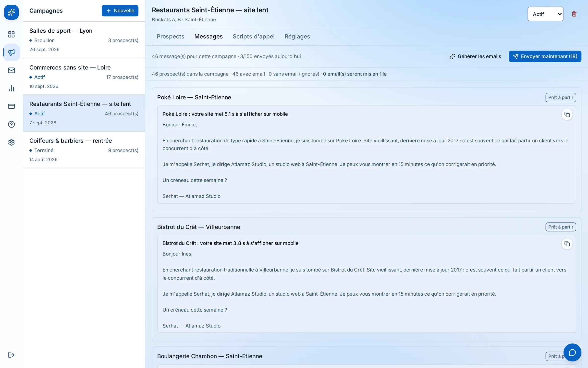Open the Commerces sans site — Loire campaign

pyautogui.click(x=84, y=77)
